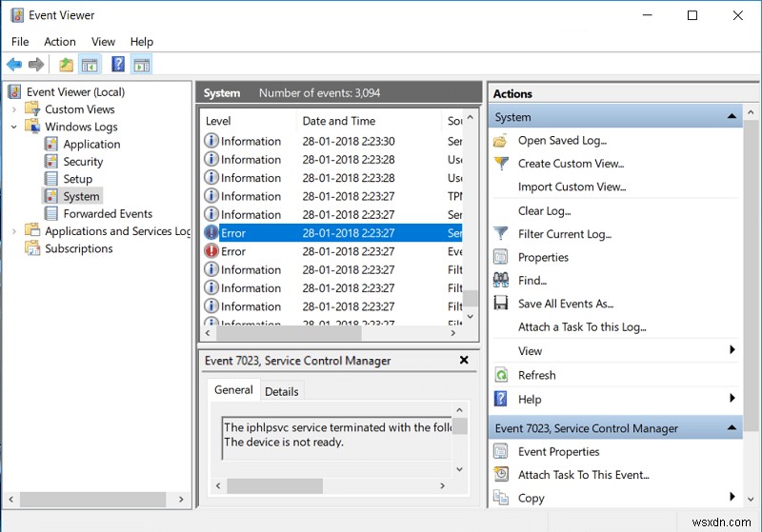Select Information event with TPM source
762x532 pixels.
(332, 196)
